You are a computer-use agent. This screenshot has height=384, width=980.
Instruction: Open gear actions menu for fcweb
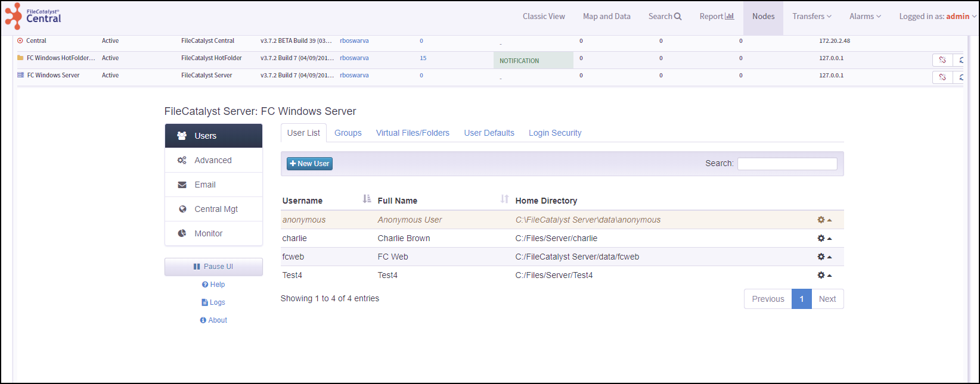tap(824, 257)
